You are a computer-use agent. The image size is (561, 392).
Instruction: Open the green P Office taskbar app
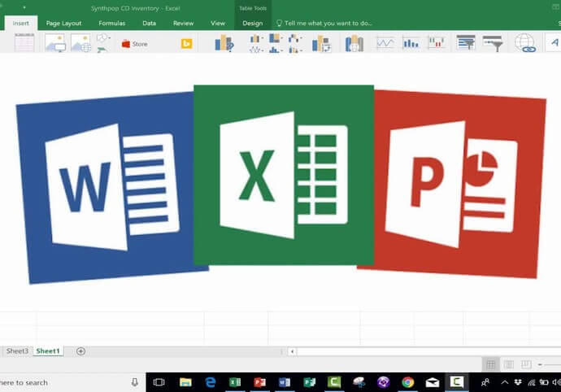coord(310,383)
